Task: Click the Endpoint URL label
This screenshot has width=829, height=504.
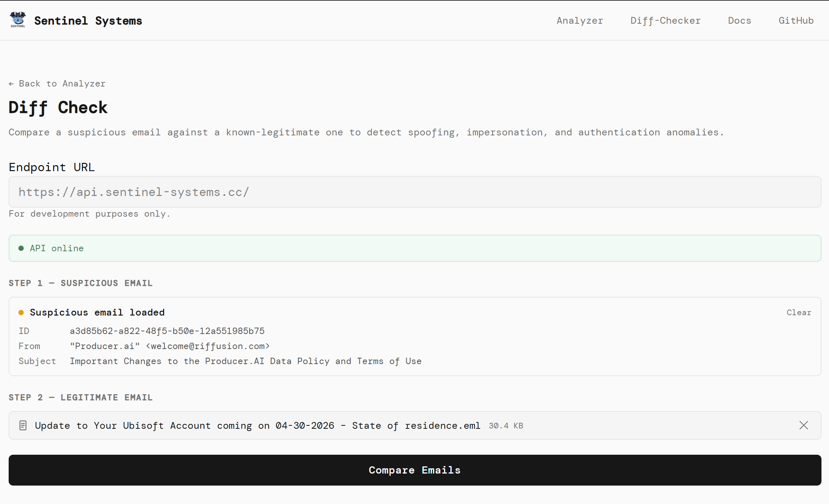Action: point(52,167)
